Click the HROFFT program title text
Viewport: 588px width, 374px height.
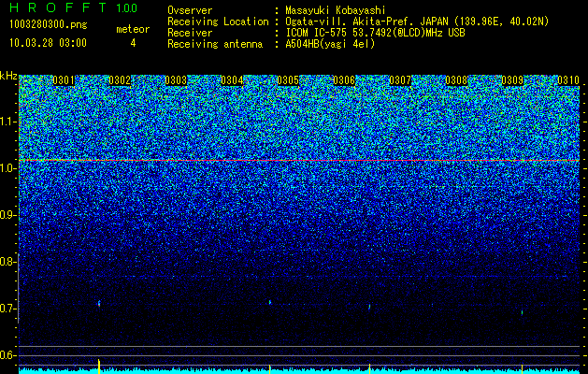tap(58, 7)
